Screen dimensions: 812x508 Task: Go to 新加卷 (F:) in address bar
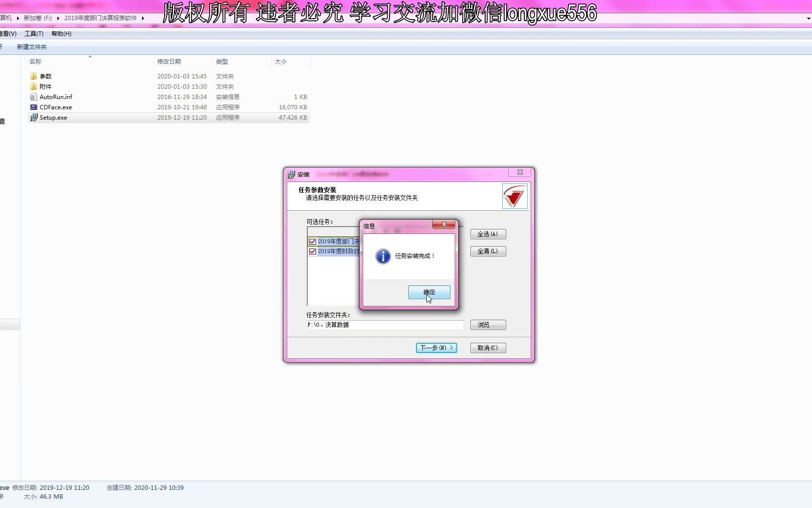click(38, 18)
